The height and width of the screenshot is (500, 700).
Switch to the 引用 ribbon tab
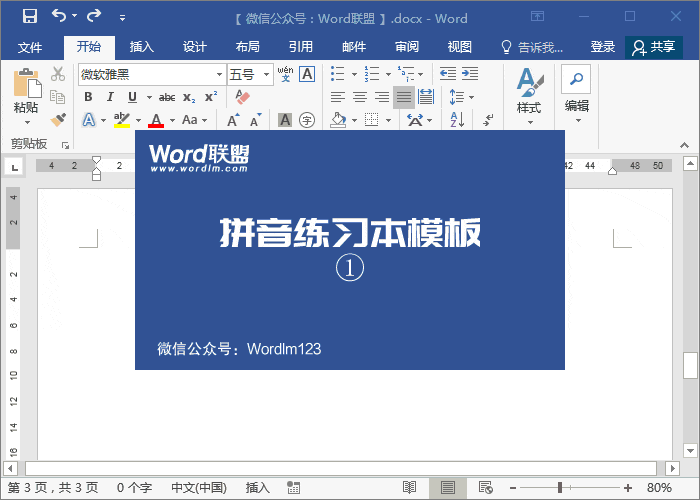coord(301,47)
